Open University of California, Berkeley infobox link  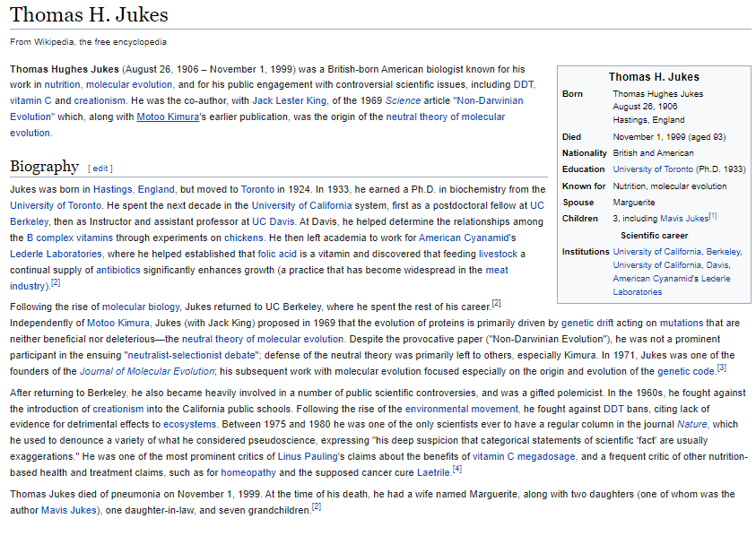coord(677,252)
